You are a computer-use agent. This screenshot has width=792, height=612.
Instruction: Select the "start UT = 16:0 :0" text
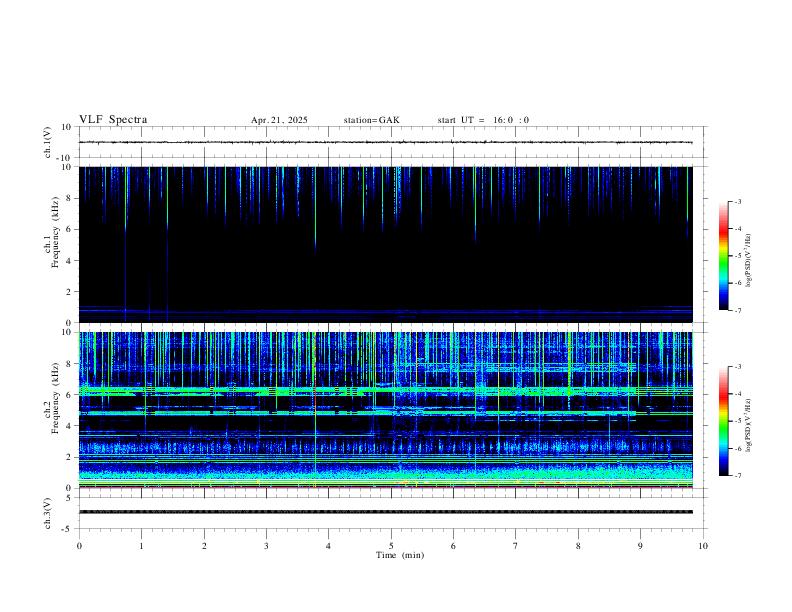(x=483, y=120)
